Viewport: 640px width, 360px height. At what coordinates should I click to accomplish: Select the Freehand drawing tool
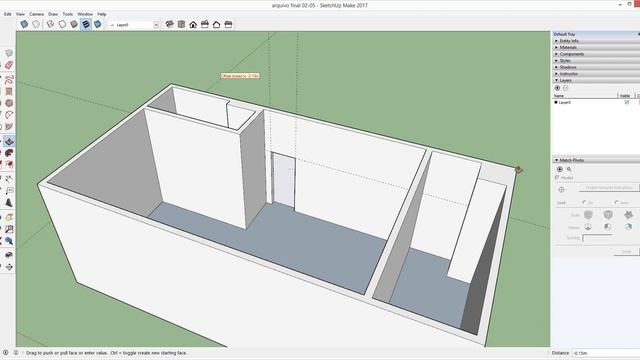9,79
